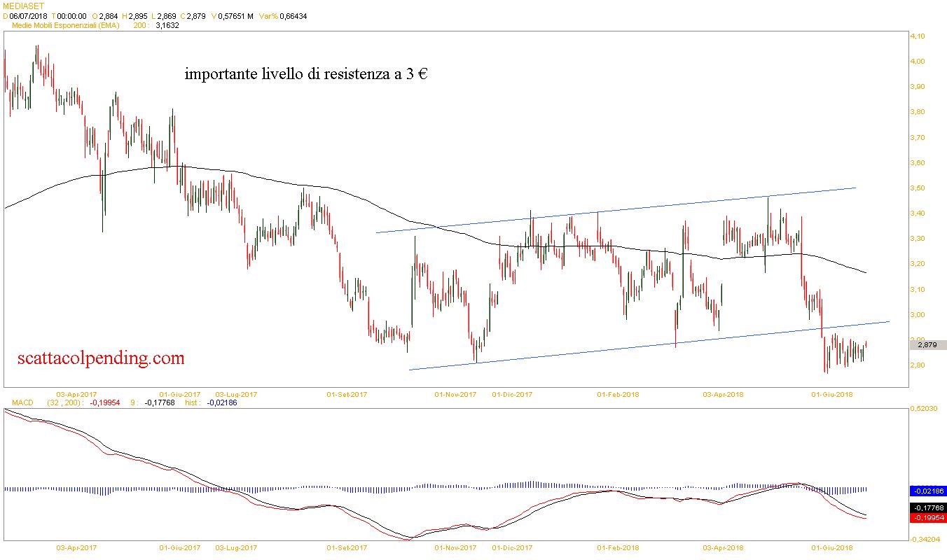
Task: Click the current price tag 2,879 on the axis
Action: [927, 344]
